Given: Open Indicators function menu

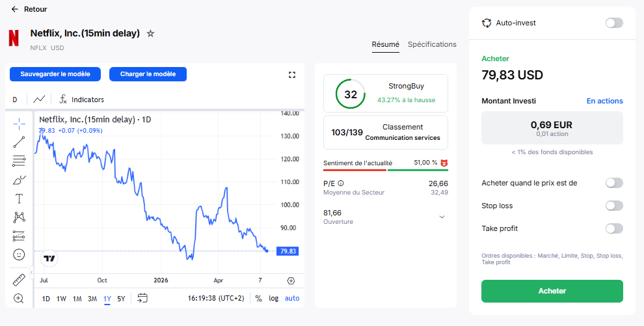Looking at the screenshot, I should click(81, 100).
